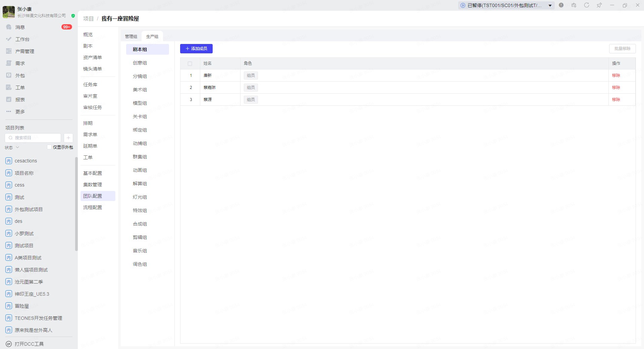Click the 打开DCC工具 icon
The width and height of the screenshot is (644, 349).
click(9, 344)
